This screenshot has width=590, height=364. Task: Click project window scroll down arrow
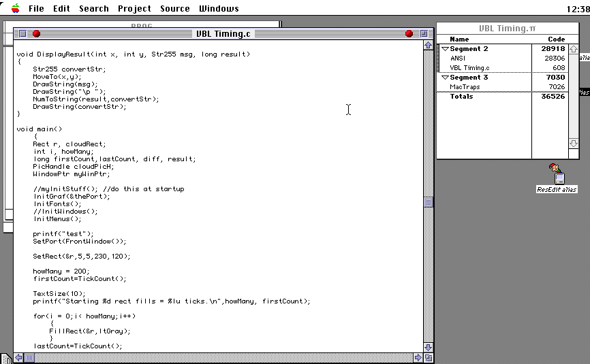point(574,143)
